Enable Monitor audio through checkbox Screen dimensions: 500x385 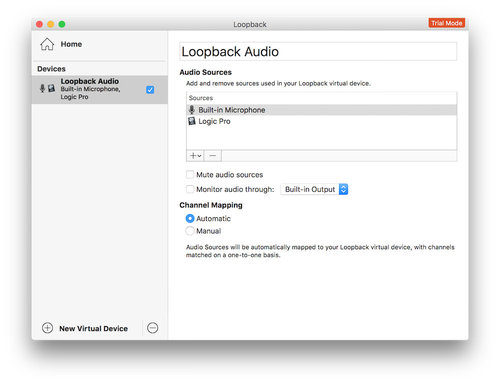point(190,189)
